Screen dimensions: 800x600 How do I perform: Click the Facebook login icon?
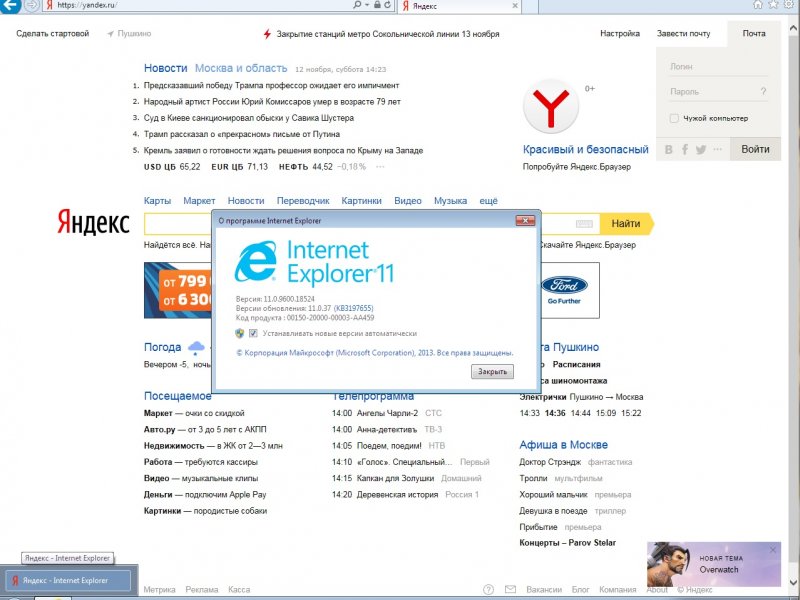[685, 149]
